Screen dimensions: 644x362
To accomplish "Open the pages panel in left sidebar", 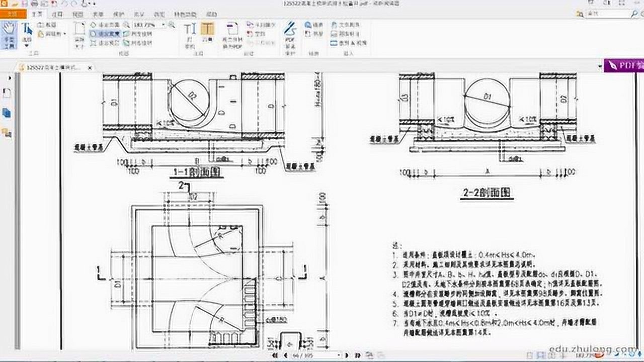I will click(x=7, y=113).
